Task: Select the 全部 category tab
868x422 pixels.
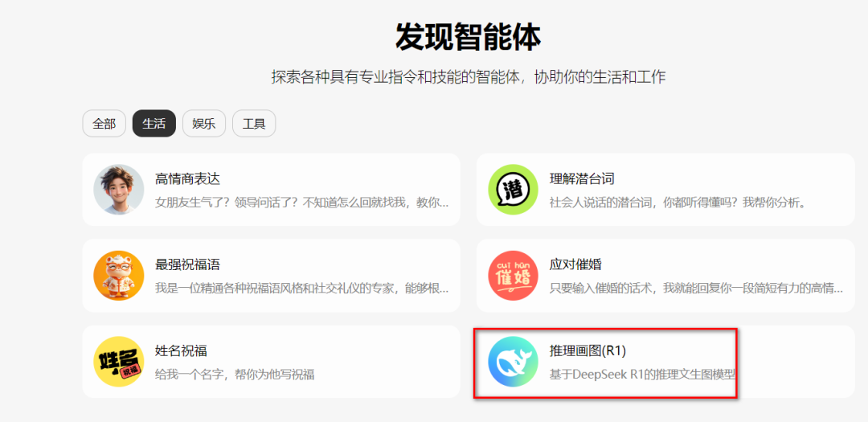Action: [x=104, y=124]
